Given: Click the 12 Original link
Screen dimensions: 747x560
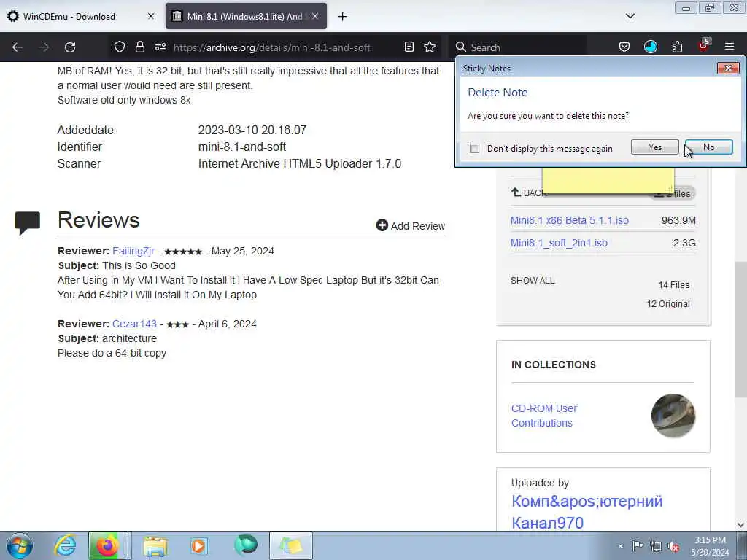Looking at the screenshot, I should coord(668,304).
